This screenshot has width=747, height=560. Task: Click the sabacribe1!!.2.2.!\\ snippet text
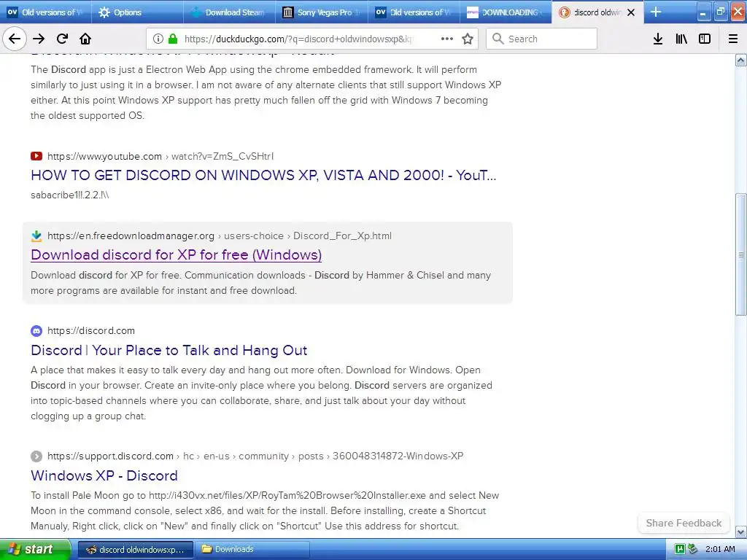coord(69,195)
